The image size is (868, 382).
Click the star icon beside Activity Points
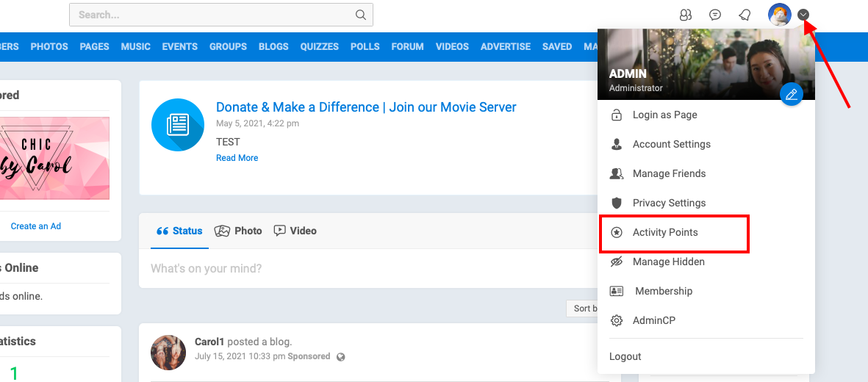point(616,233)
